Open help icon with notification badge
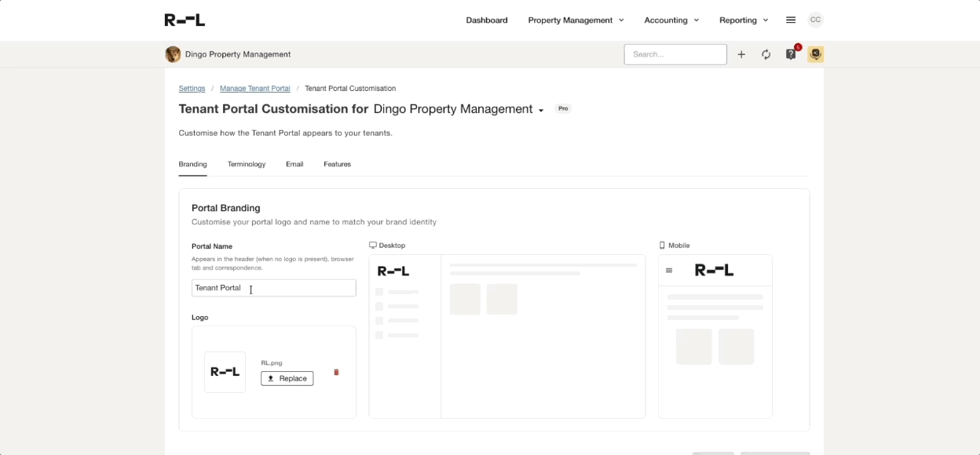This screenshot has height=455, width=980. (x=791, y=54)
